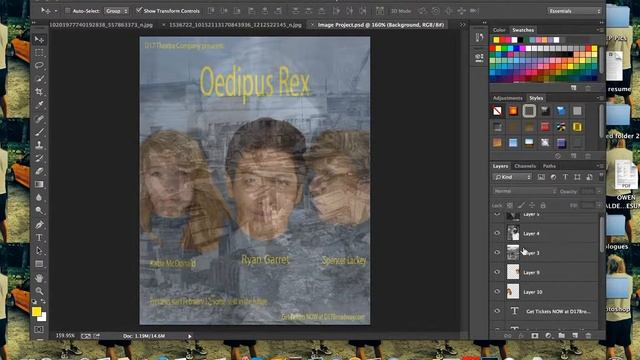Switch to the Swatches tab

coord(523,30)
